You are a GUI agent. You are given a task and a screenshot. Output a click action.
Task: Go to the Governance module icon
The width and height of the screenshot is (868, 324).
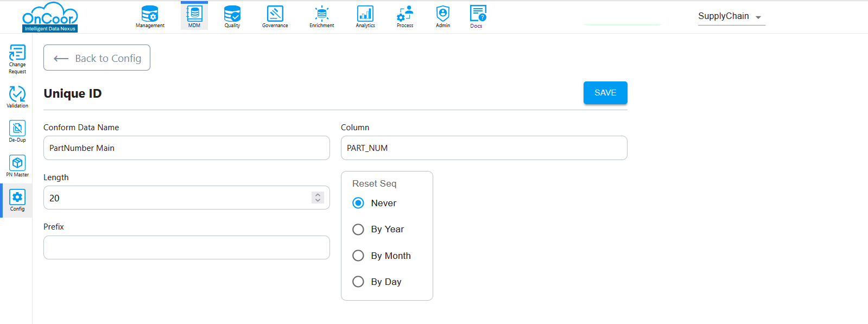(x=275, y=16)
